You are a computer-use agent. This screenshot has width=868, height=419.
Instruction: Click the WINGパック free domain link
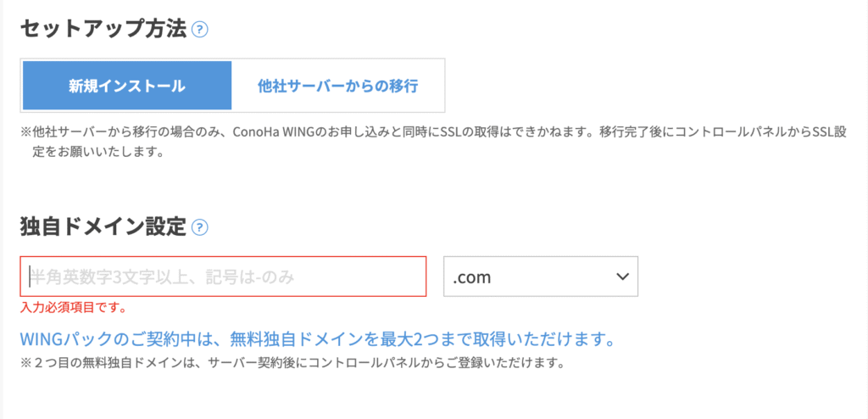click(x=316, y=340)
